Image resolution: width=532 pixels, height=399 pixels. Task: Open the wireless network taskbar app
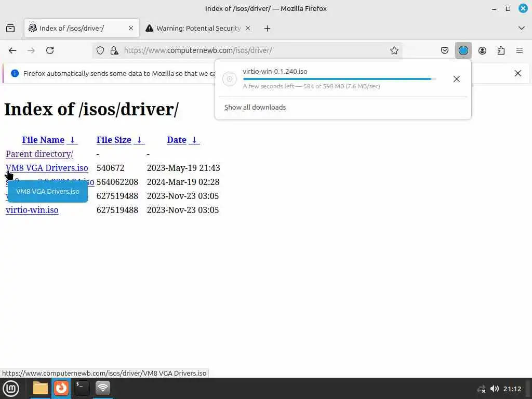(x=102, y=388)
